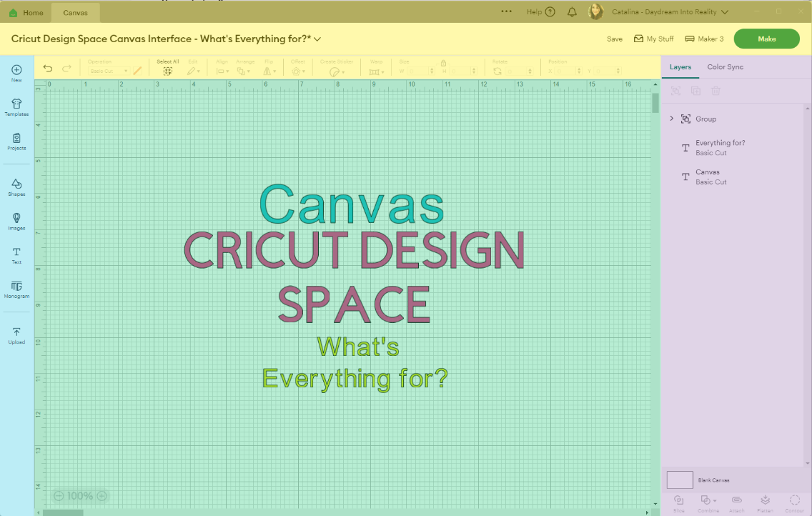The width and height of the screenshot is (812, 516).
Task: Click the user profile avatar
Action: pos(596,11)
